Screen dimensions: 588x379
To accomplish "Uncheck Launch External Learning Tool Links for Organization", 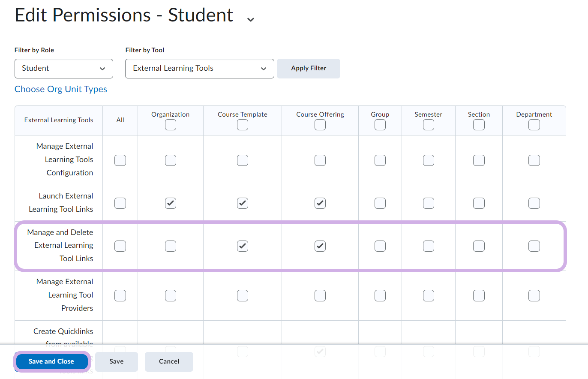I will coord(171,203).
